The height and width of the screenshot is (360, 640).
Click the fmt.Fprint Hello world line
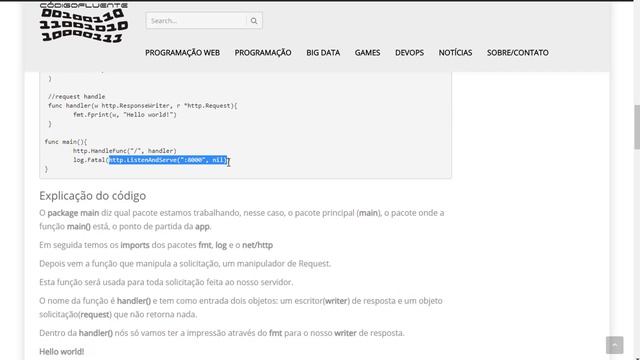click(124, 115)
